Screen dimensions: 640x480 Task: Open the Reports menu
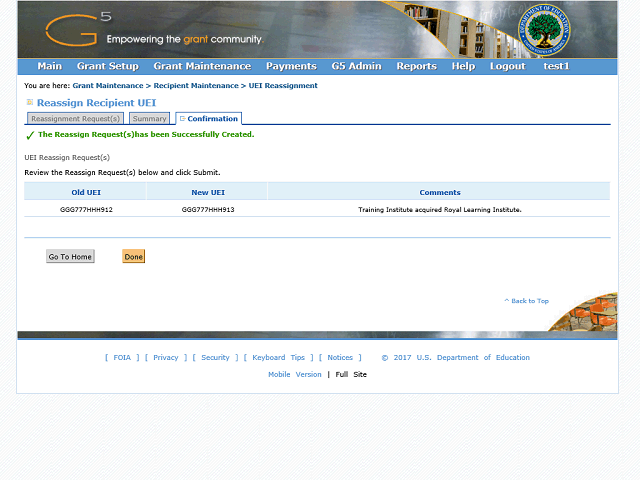tap(417, 66)
